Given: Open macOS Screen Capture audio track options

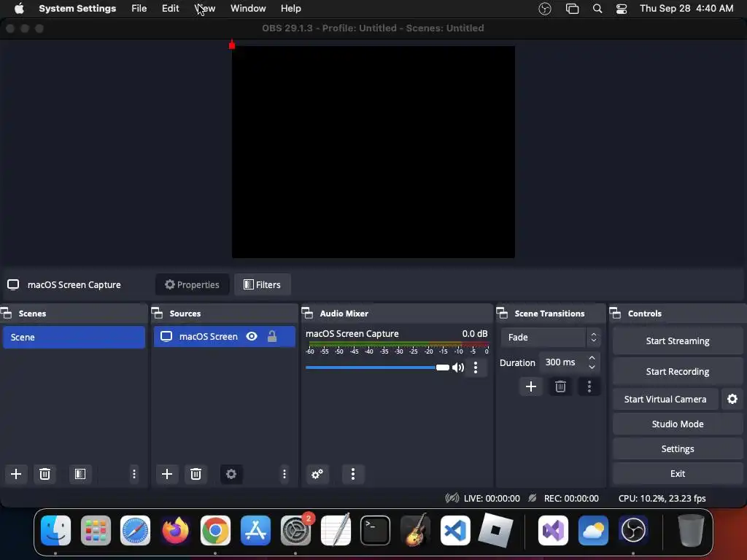Looking at the screenshot, I should click(476, 367).
